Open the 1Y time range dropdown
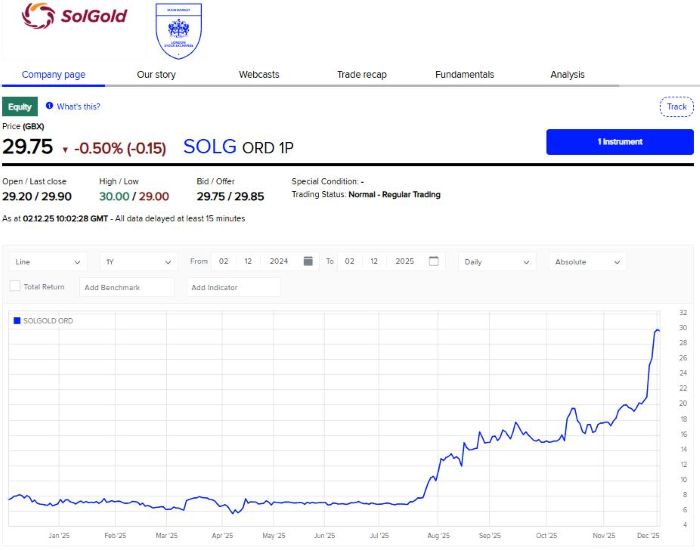The image size is (700, 551). 139,262
